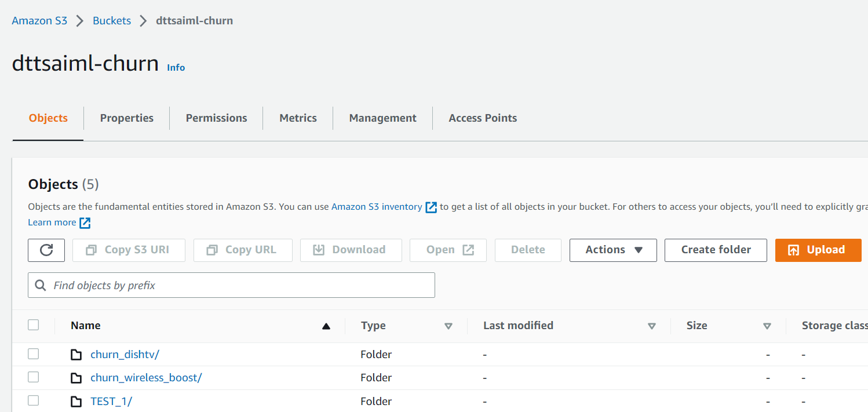The image size is (868, 412).
Task: Open the Actions dropdown
Action: coord(613,250)
